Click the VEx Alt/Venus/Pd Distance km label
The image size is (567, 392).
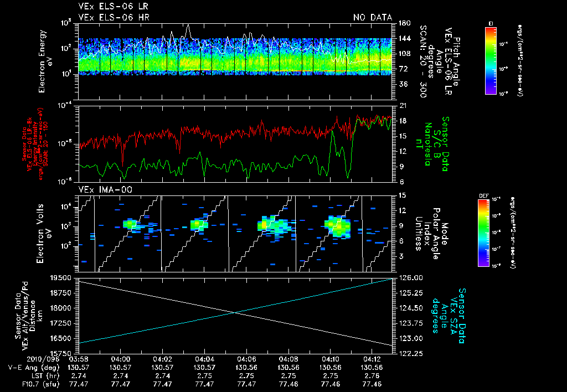29,316
